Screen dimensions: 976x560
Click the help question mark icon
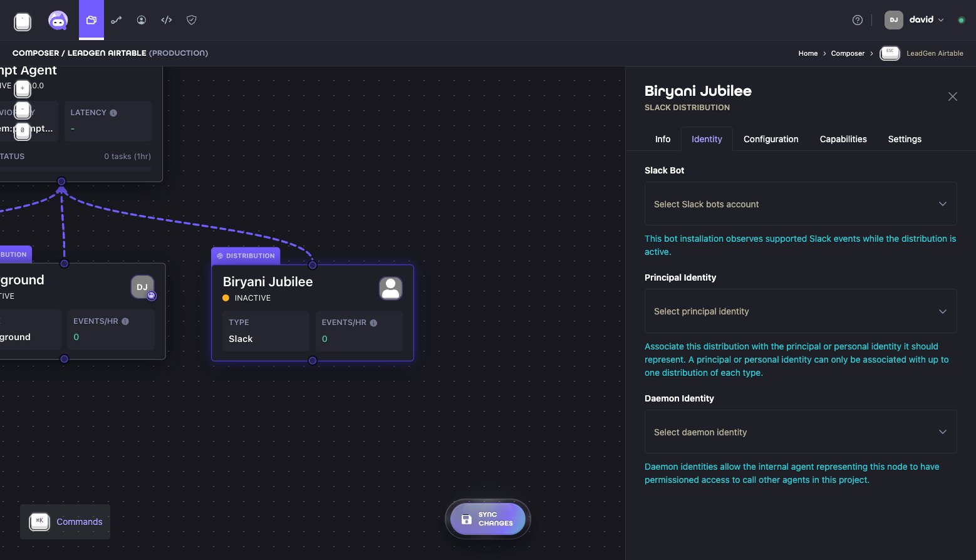[x=858, y=20]
